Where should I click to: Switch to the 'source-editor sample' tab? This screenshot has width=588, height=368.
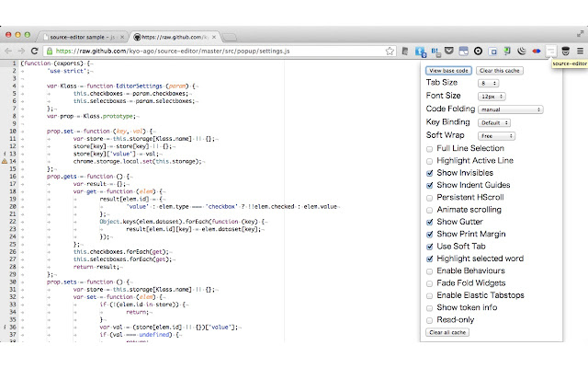pyautogui.click(x=80, y=37)
